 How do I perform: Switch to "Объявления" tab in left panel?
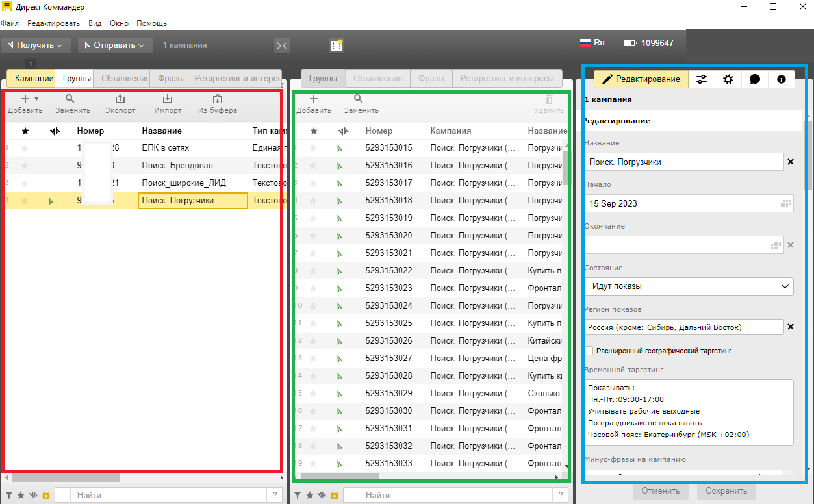coord(125,79)
